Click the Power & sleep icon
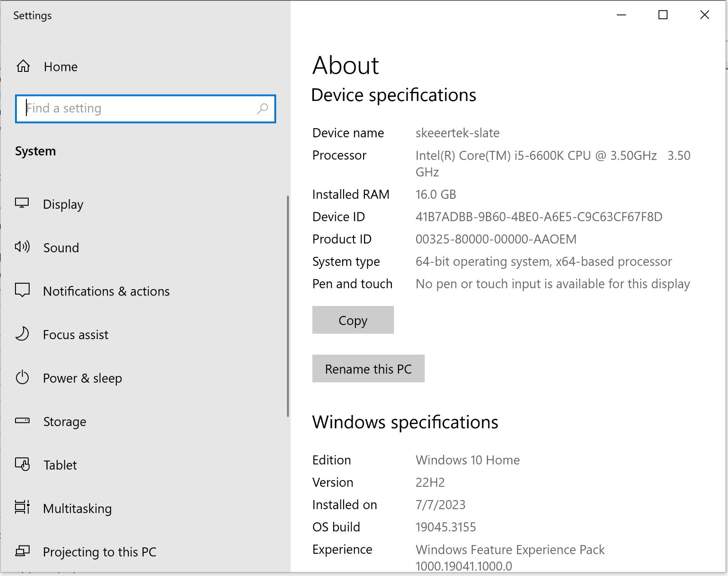 [x=22, y=377]
